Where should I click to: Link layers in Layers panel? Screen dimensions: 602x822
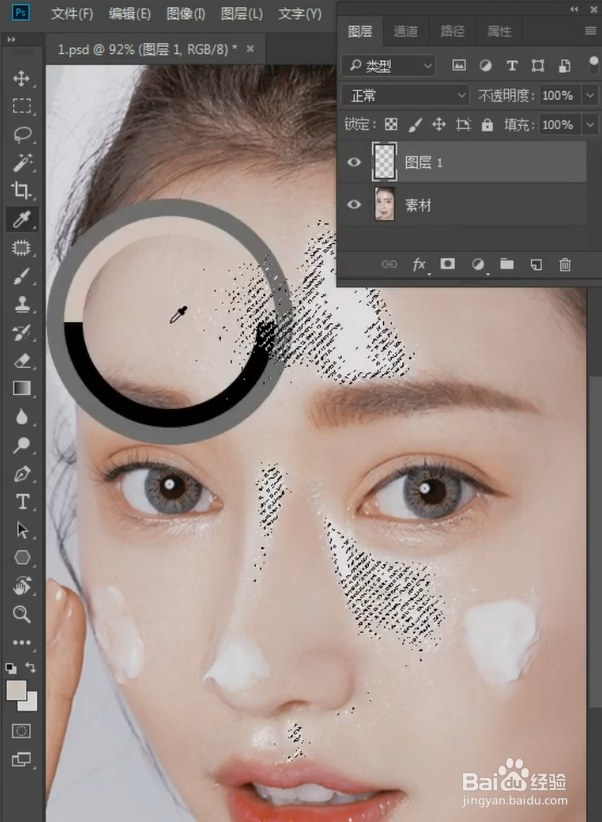(x=389, y=264)
